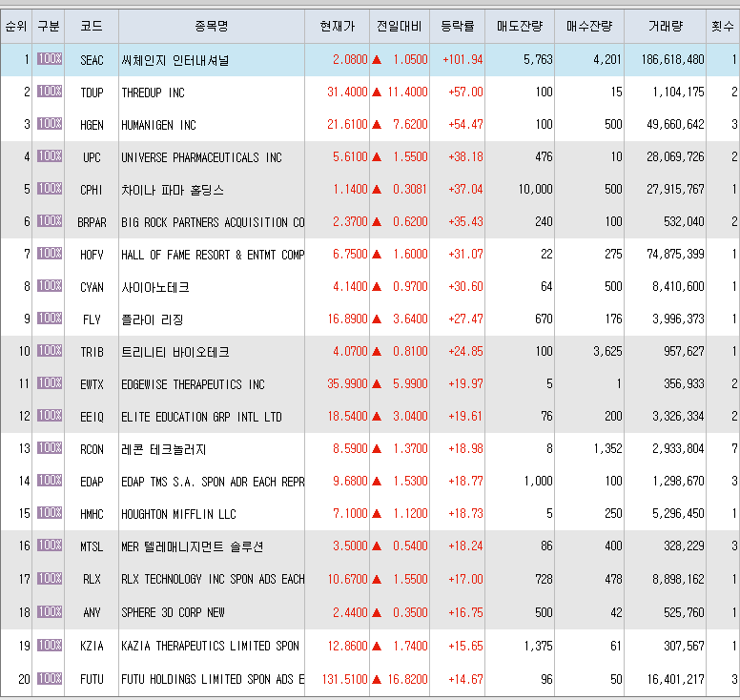This screenshot has height=700, width=740.
Task: Select stock name HUMANIGEN INC
Action: point(158,125)
